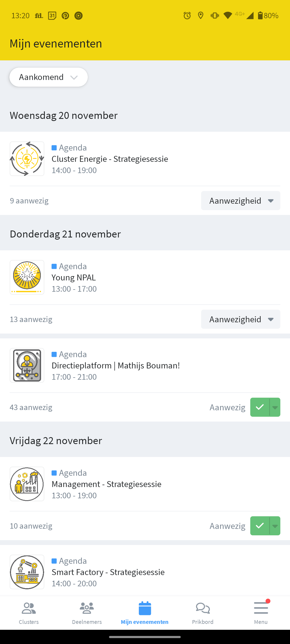Open Prikbord via the chat bubble icon
This screenshot has height=644, width=290.
click(x=203, y=609)
